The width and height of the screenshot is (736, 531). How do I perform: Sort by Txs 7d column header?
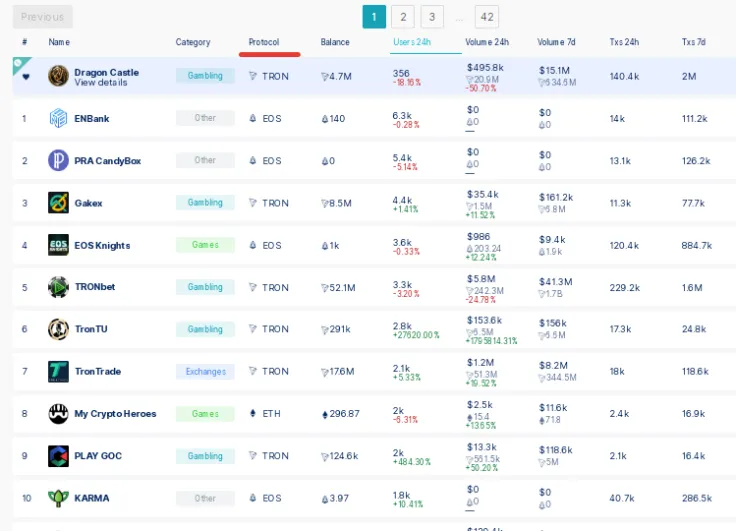click(x=693, y=42)
